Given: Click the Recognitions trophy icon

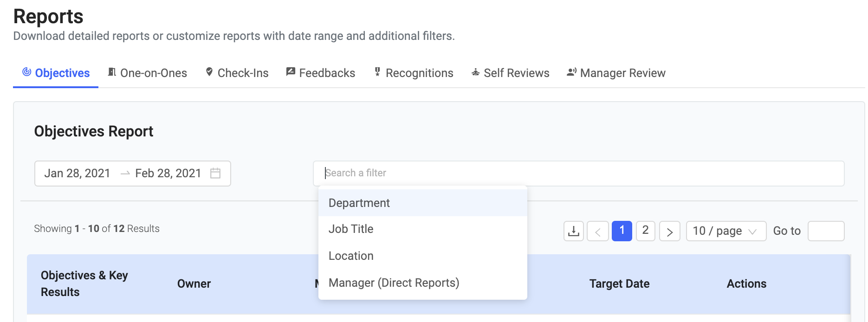Looking at the screenshot, I should point(377,72).
